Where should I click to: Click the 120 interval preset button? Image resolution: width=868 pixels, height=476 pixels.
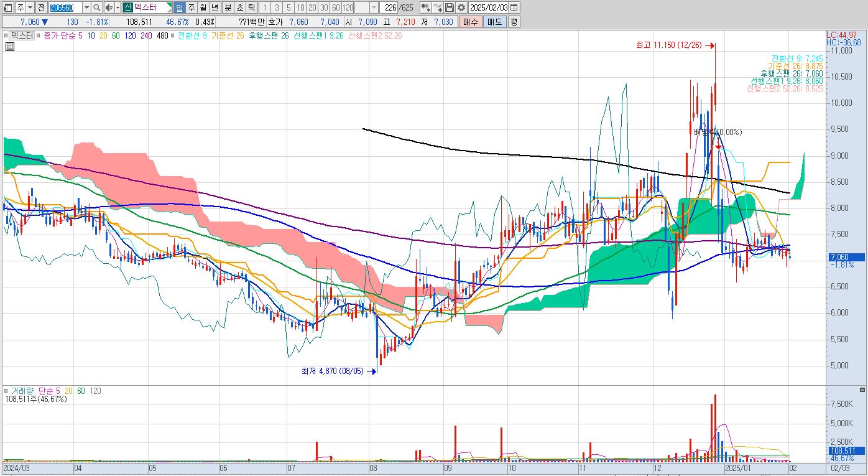[348, 7]
